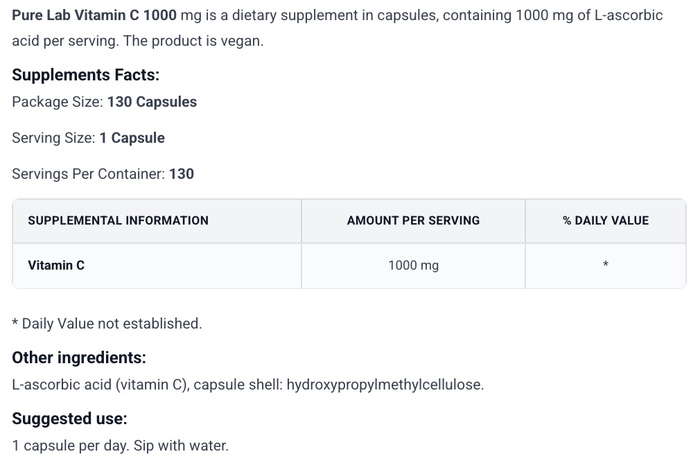This screenshot has width=700, height=463.
Task: Click the bold "1 Capsule" value
Action: [x=132, y=138]
